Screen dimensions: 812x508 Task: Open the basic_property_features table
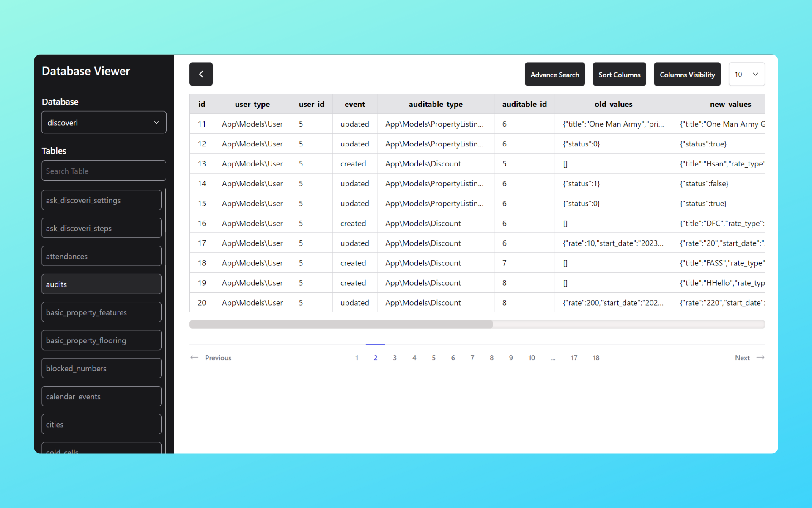click(101, 312)
